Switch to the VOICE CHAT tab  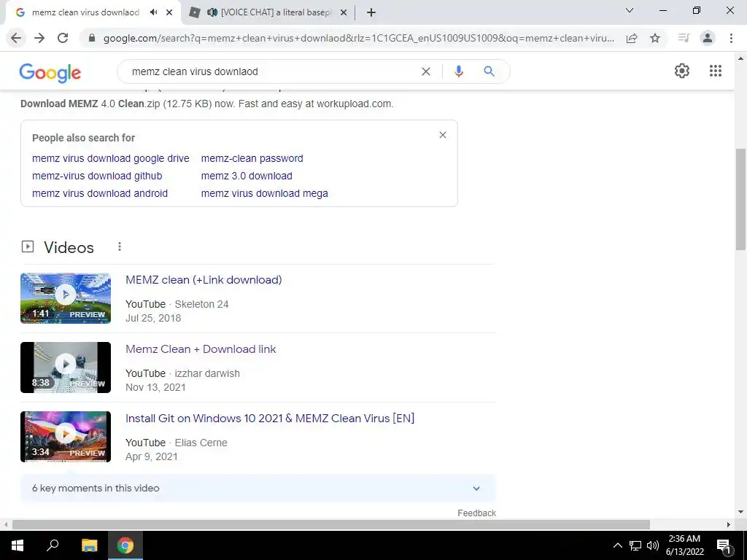(x=268, y=12)
